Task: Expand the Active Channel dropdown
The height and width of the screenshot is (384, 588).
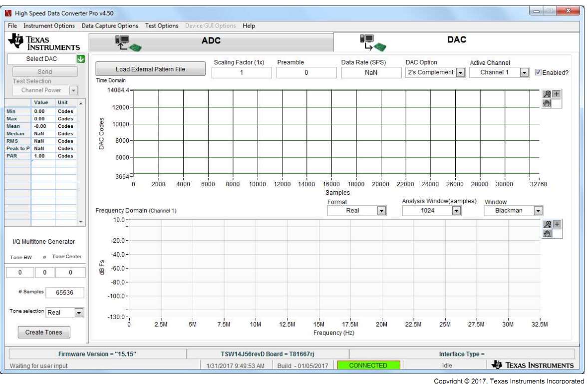Action: coord(524,73)
